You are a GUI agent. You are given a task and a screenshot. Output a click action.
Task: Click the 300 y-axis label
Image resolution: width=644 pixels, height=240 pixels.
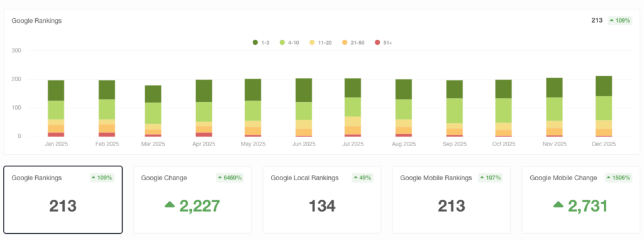point(16,50)
